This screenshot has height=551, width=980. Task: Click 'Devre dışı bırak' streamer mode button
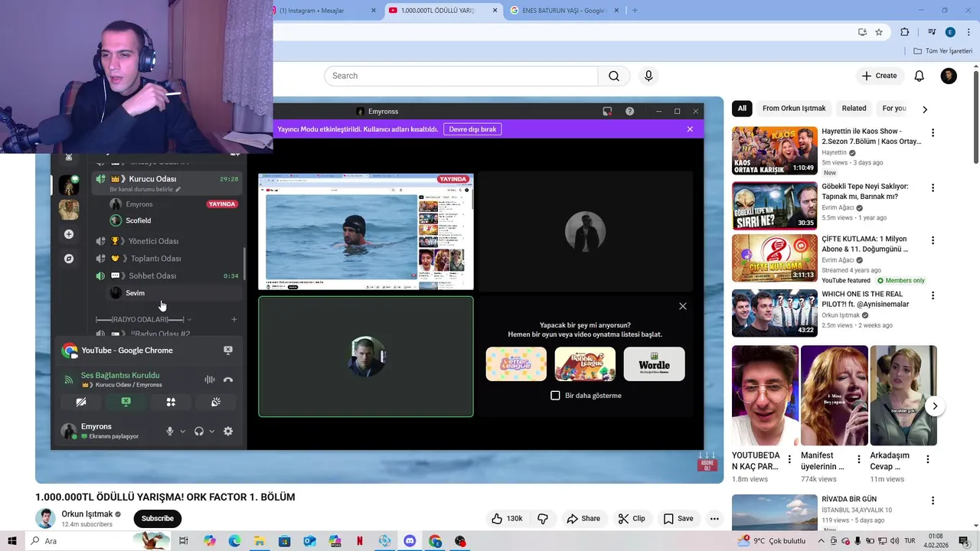pyautogui.click(x=472, y=129)
